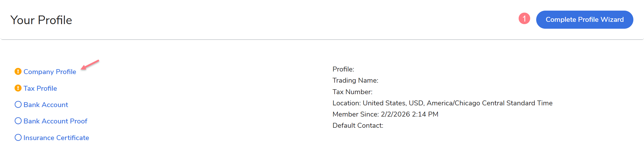Click the Tax Number field label
Image resolution: width=644 pixels, height=155 pixels.
pos(352,92)
